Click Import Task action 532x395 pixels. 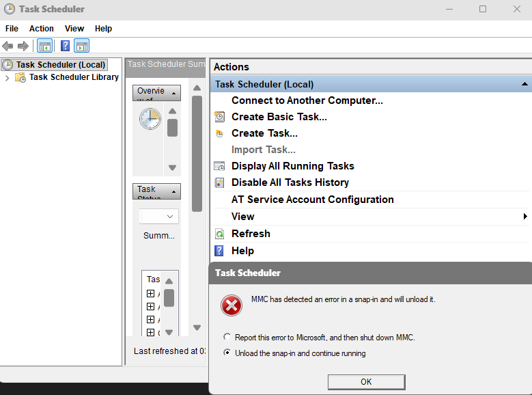click(x=264, y=150)
